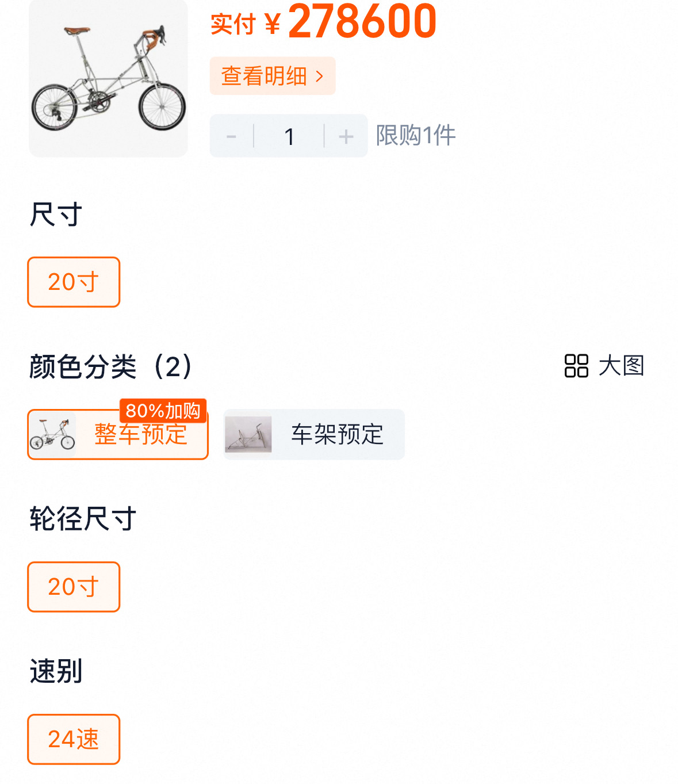Click the 查看明细 details button
This screenshot has height=784, width=678.
[x=273, y=76]
